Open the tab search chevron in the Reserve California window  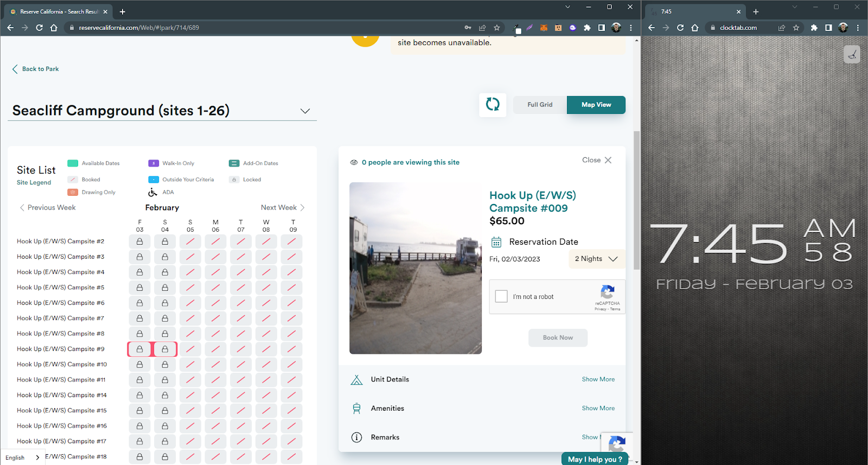coord(567,7)
